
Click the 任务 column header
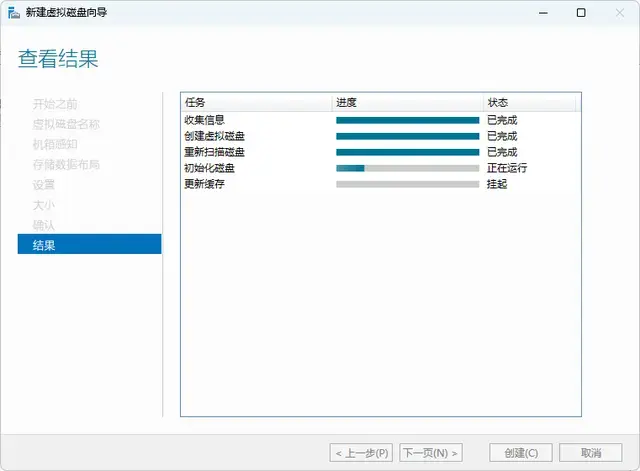click(256, 102)
